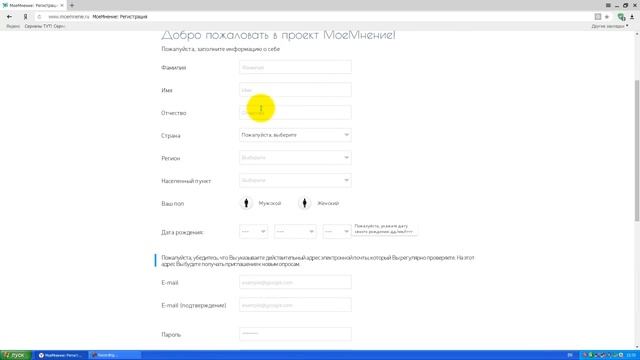Image resolution: width=640 pixels, height=360 pixels.
Task: Go back with the browser back arrow
Action: (x=9, y=17)
